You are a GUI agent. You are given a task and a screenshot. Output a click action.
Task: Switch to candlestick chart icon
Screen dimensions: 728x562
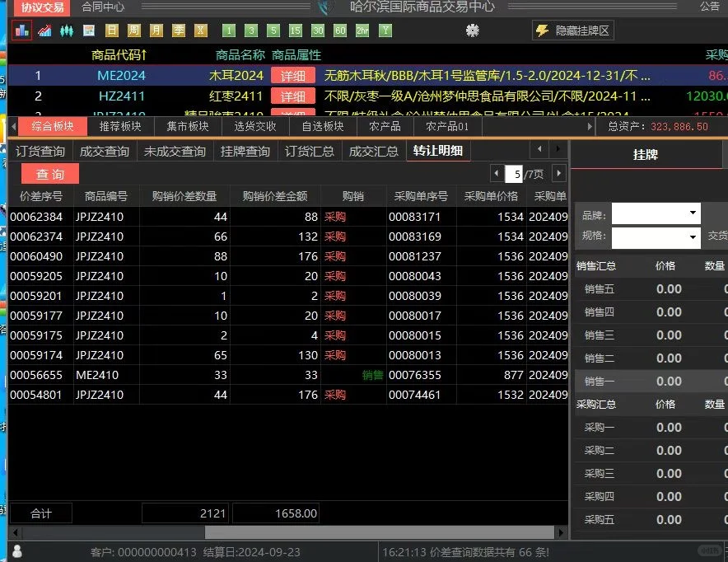67,30
